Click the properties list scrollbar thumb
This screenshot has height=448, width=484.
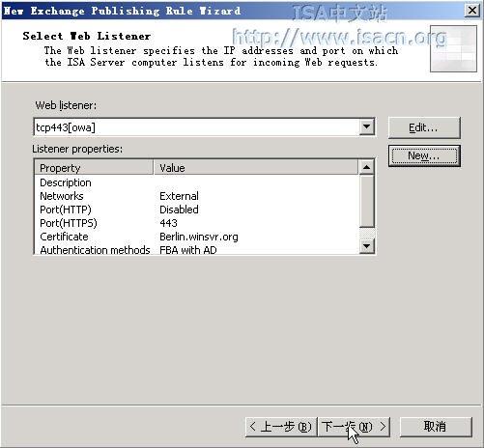click(366, 201)
